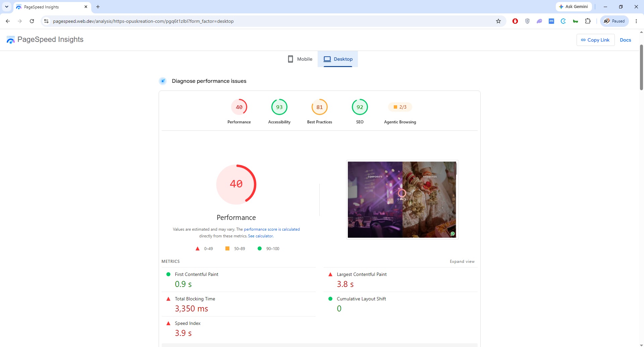Open a new browser tab
This screenshot has height=347, width=644.
click(98, 7)
